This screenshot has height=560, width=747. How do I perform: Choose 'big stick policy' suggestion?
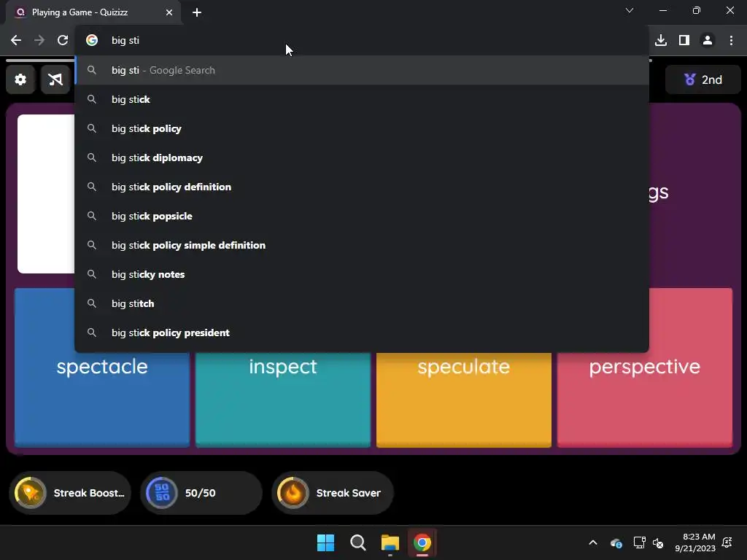362,128
